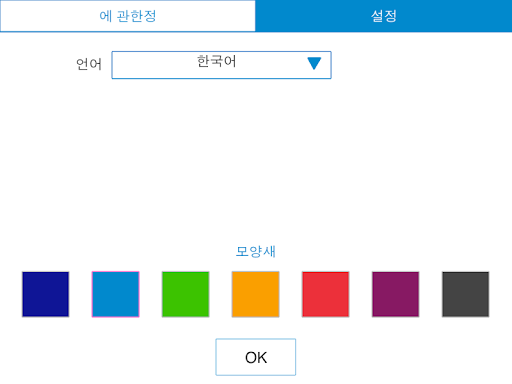This screenshot has height=384, width=512.
Task: Click the '언어' label
Action: 89,64
